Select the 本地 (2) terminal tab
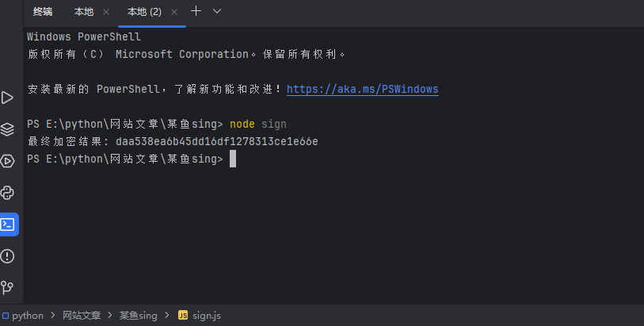 144,12
